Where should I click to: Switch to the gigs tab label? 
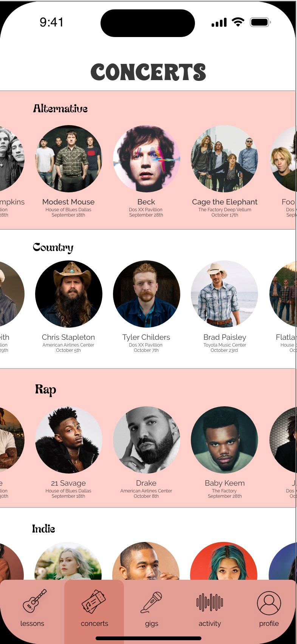click(152, 624)
